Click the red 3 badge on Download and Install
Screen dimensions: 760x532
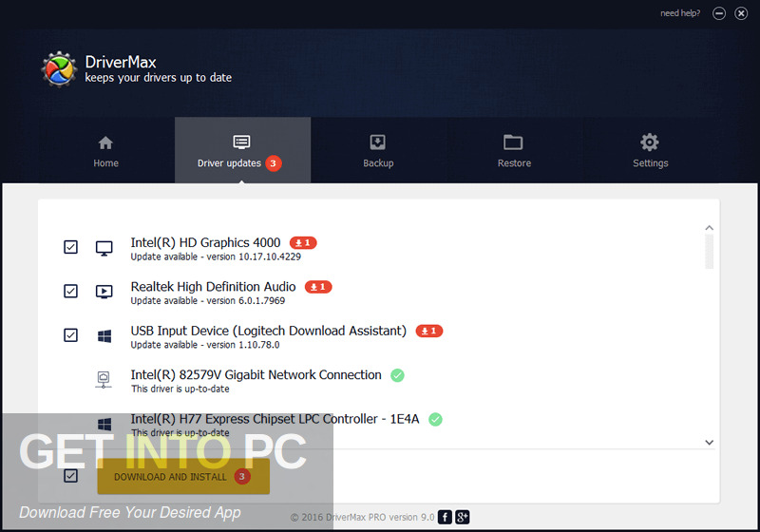242,476
